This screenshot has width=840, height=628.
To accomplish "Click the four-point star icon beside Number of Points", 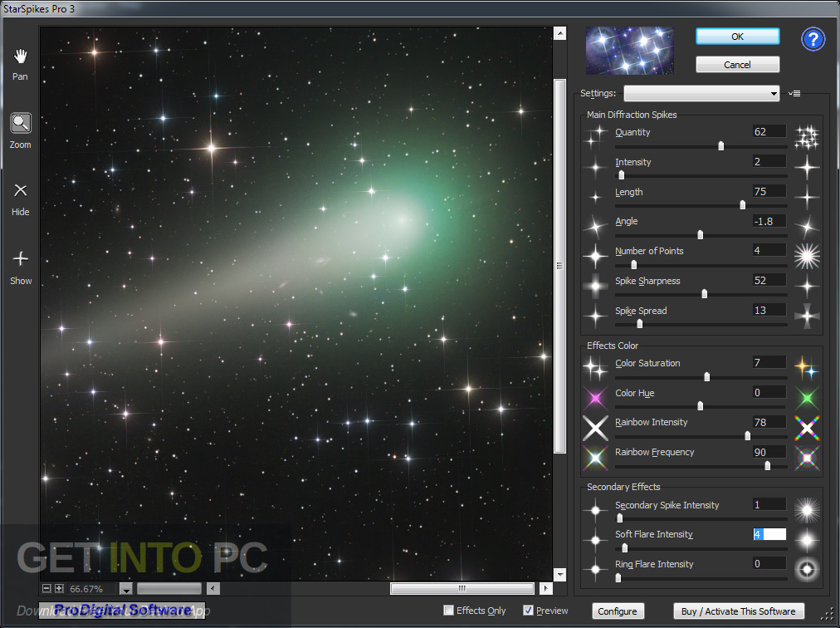I will tap(596, 257).
